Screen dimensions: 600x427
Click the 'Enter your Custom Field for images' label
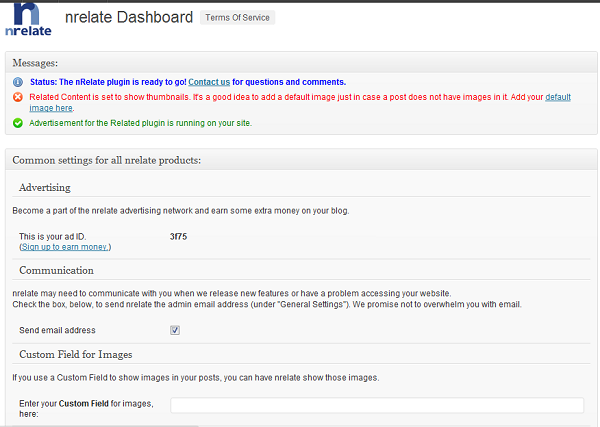coord(86,409)
